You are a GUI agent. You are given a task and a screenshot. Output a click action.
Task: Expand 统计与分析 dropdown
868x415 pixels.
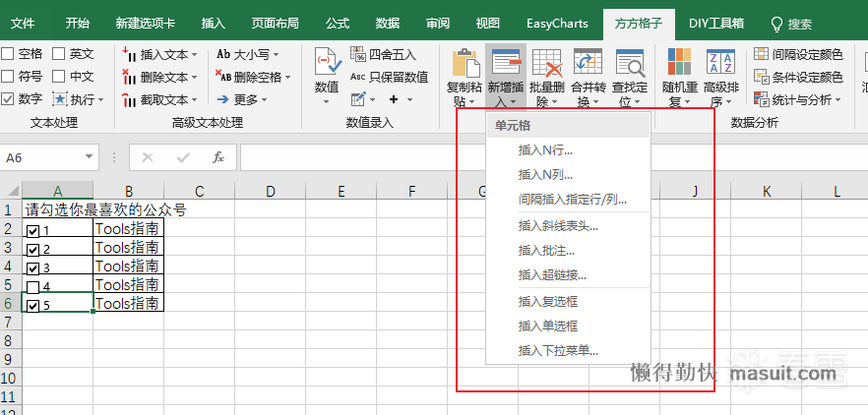tap(839, 100)
